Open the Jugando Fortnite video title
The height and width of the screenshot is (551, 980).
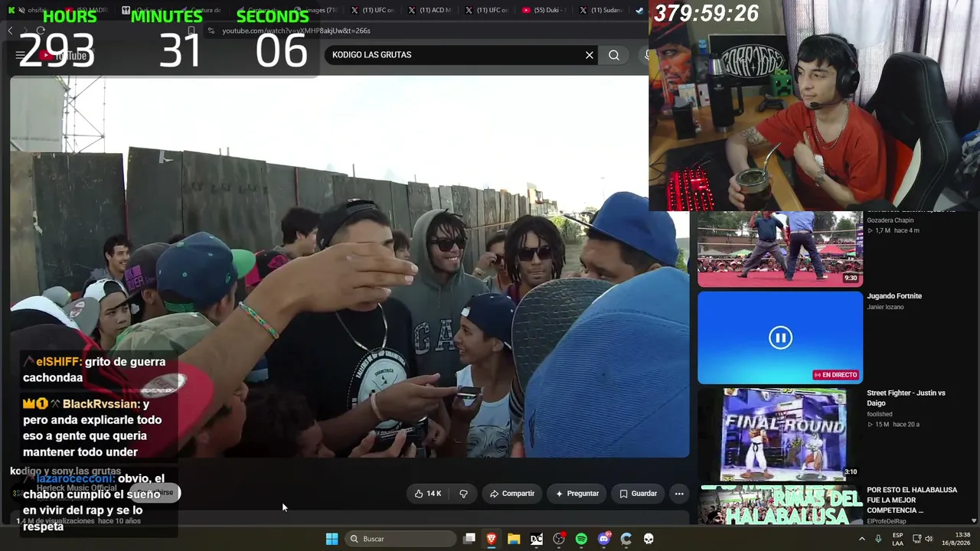(894, 296)
